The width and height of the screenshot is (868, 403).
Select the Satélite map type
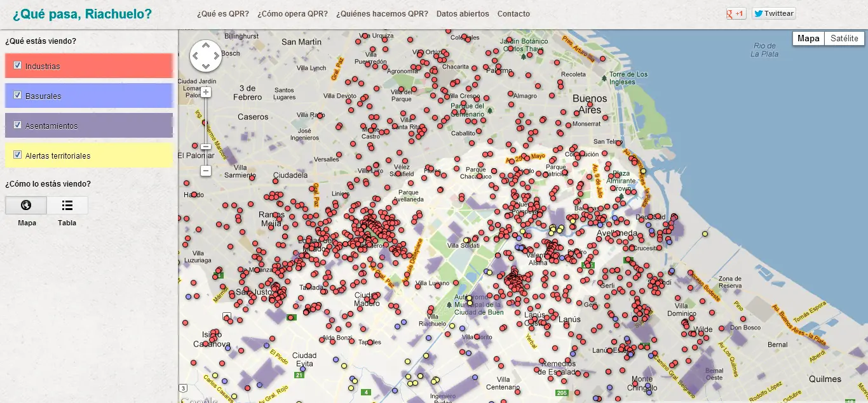(x=844, y=39)
